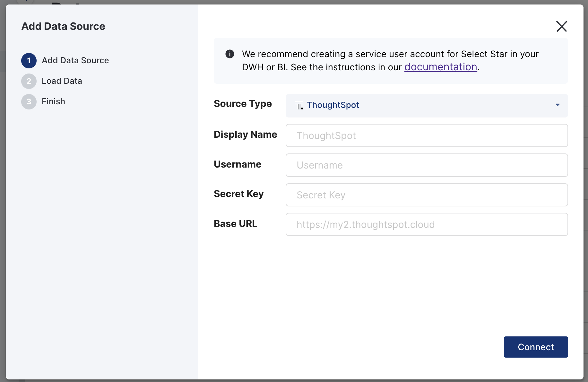Open the documentation link
The height and width of the screenshot is (382, 588).
[440, 67]
